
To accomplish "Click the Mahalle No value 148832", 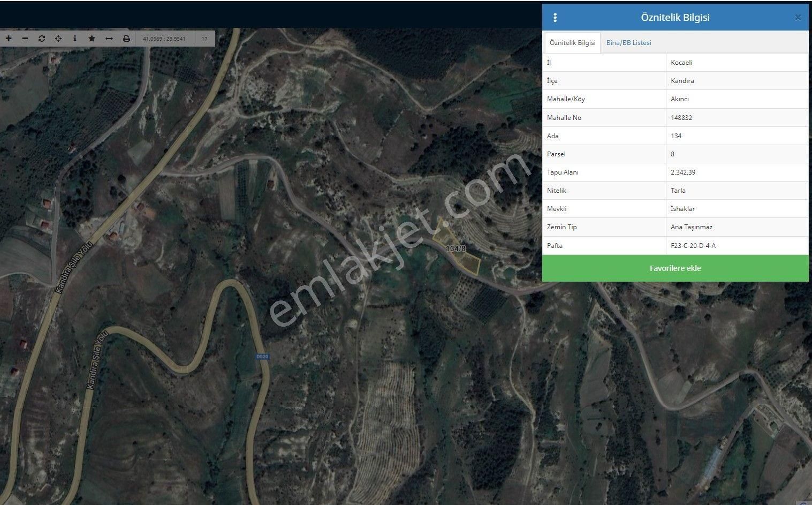I will pyautogui.click(x=681, y=118).
